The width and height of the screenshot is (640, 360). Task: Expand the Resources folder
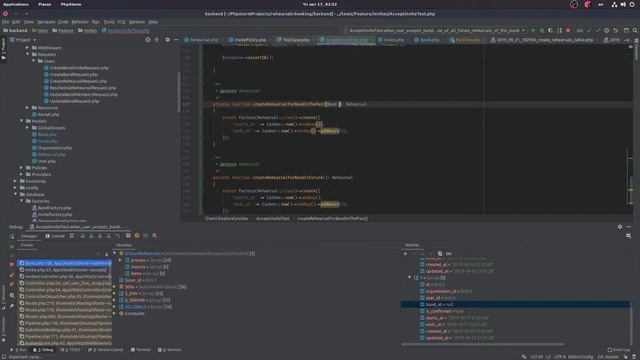27,108
